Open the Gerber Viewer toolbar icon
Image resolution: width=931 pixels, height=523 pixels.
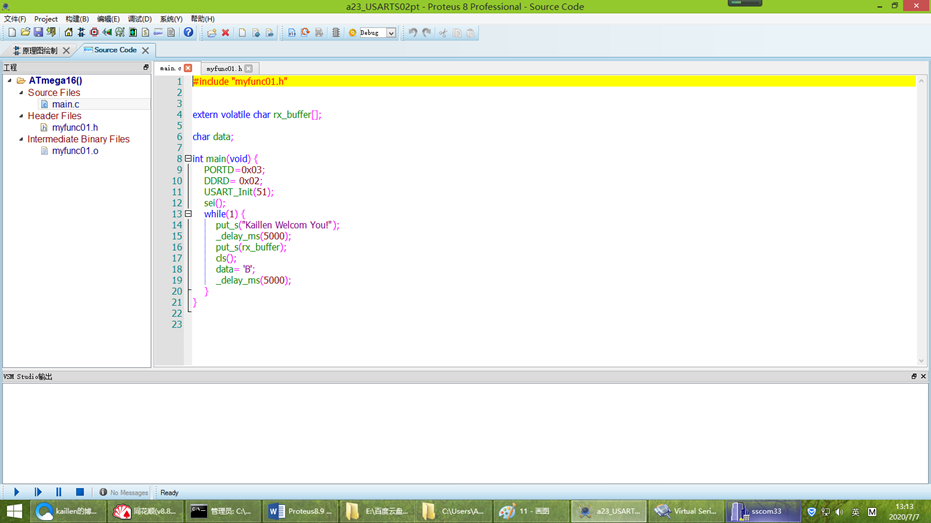(x=120, y=33)
